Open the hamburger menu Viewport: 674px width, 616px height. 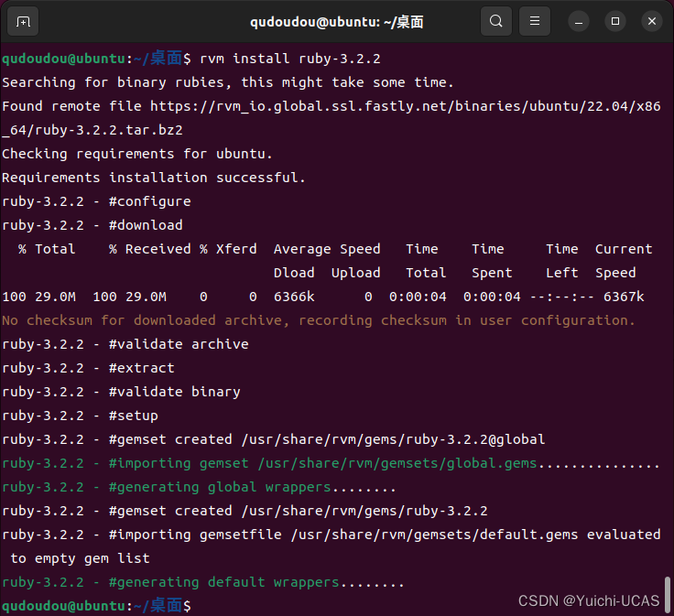click(534, 21)
